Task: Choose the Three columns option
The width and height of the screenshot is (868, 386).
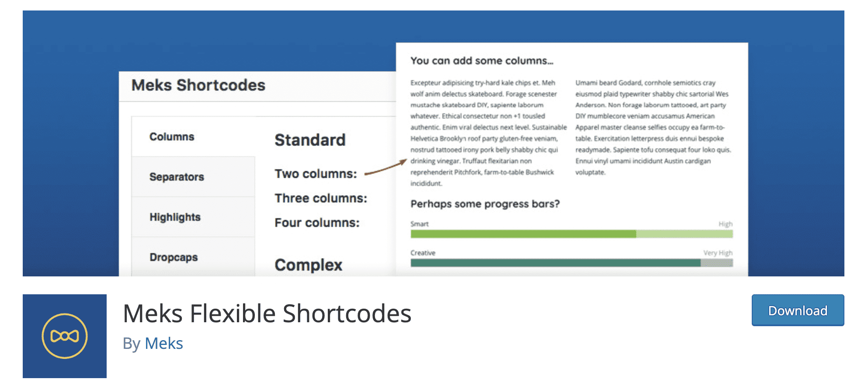Action: pos(321,198)
